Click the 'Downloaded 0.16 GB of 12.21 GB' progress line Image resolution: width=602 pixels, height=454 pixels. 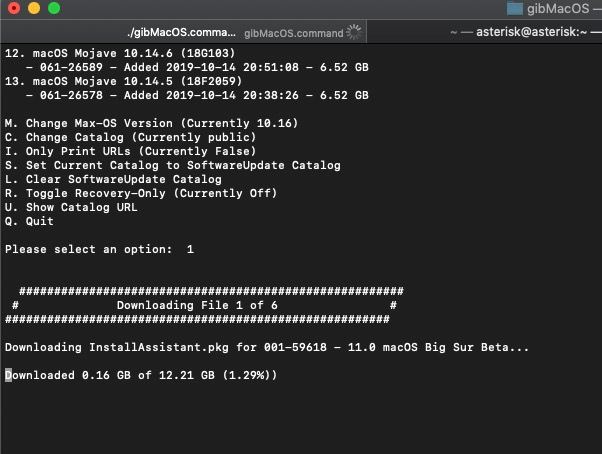[141, 375]
